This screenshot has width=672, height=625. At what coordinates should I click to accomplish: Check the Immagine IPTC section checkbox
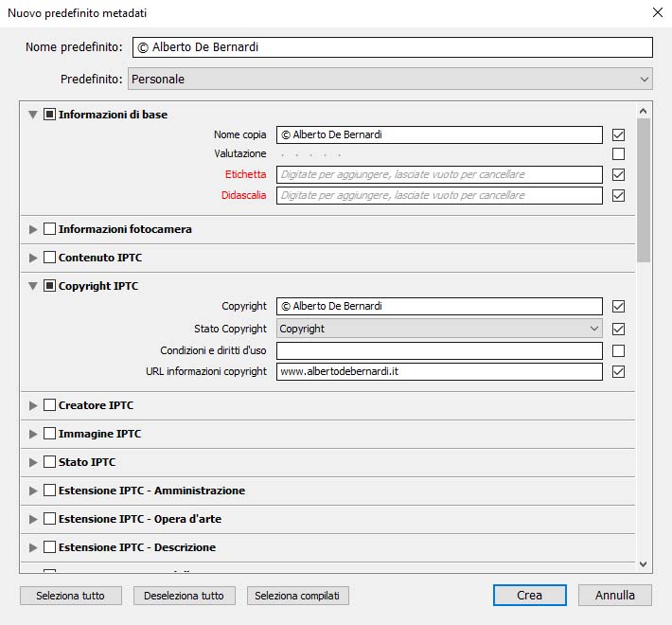point(49,434)
